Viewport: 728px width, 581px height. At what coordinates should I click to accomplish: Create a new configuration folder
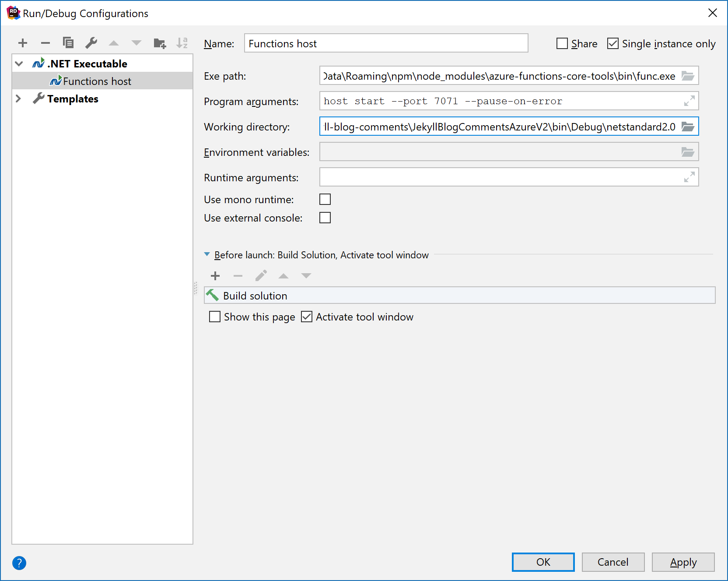click(x=160, y=42)
